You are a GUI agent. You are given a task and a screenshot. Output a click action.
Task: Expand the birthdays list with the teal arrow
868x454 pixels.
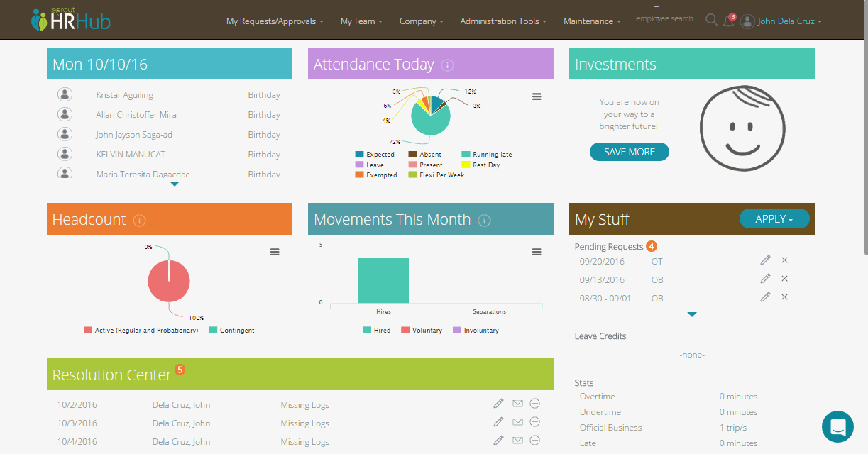click(x=174, y=184)
